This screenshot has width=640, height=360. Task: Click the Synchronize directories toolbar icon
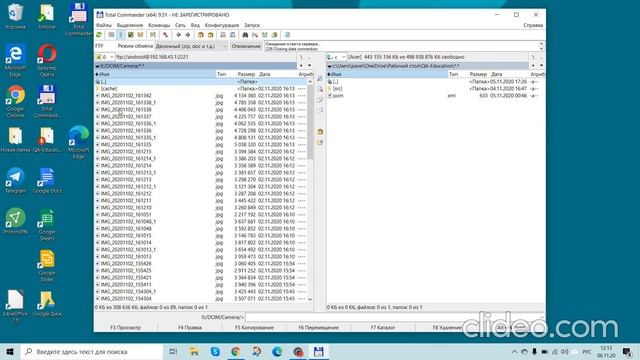[x=264, y=35]
